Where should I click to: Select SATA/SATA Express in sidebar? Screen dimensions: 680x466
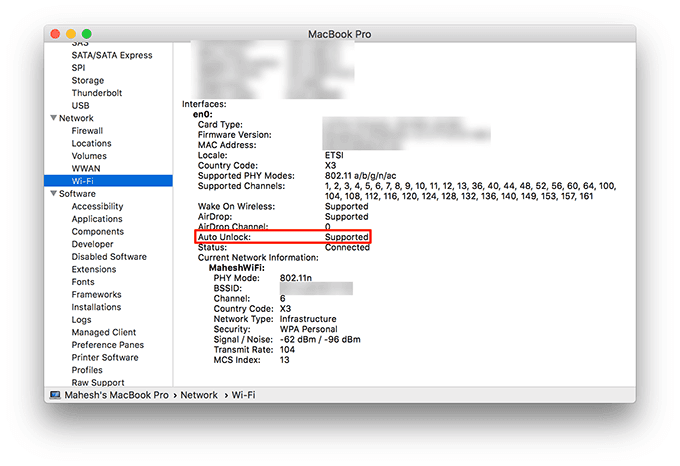click(x=112, y=55)
